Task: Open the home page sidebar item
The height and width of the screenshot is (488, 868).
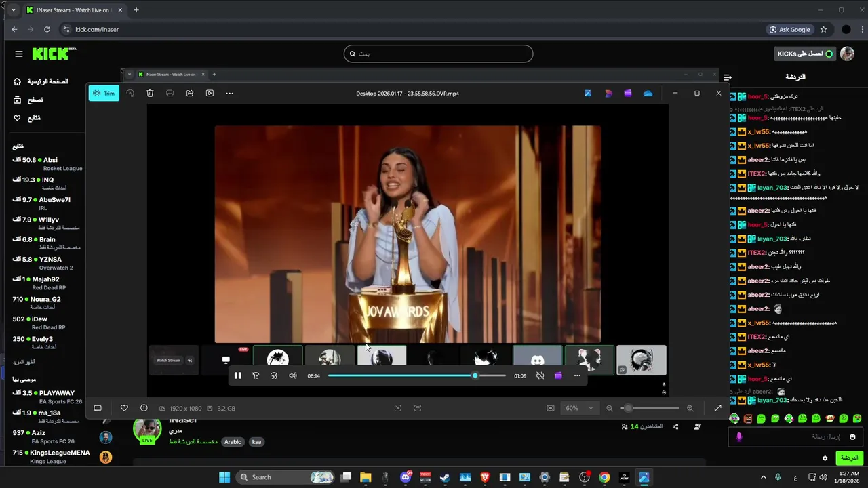Action: [41, 81]
